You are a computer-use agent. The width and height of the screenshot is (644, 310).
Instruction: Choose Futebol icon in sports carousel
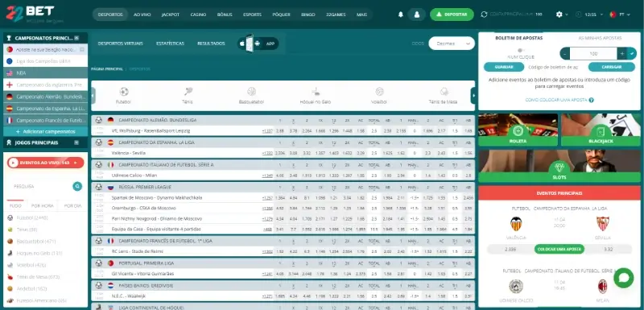(x=124, y=96)
